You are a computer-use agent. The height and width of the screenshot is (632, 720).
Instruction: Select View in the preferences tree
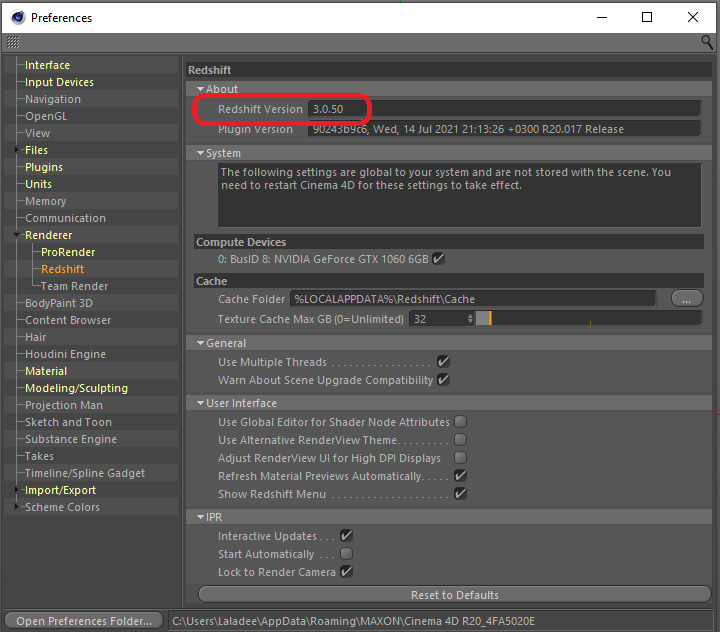coord(37,133)
